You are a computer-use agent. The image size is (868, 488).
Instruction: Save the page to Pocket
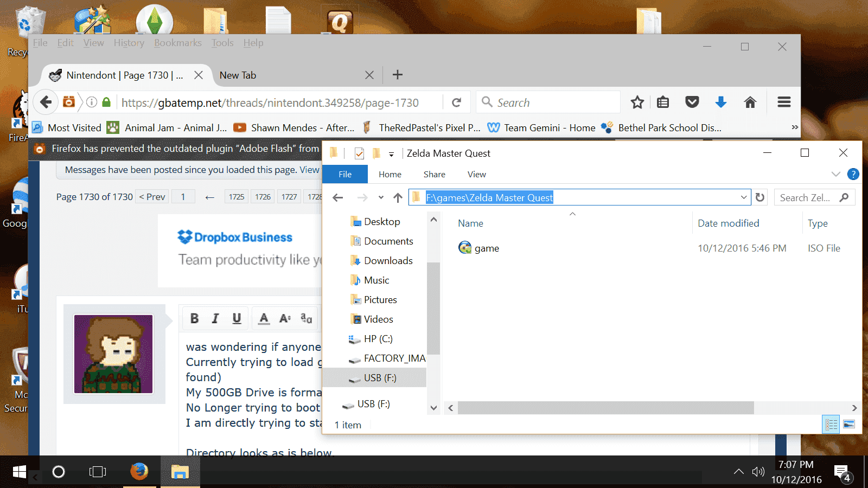tap(692, 102)
